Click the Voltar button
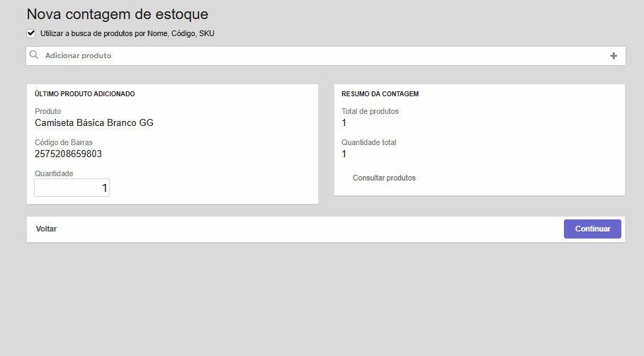Screen dimensions: 644x356 click(x=47, y=229)
